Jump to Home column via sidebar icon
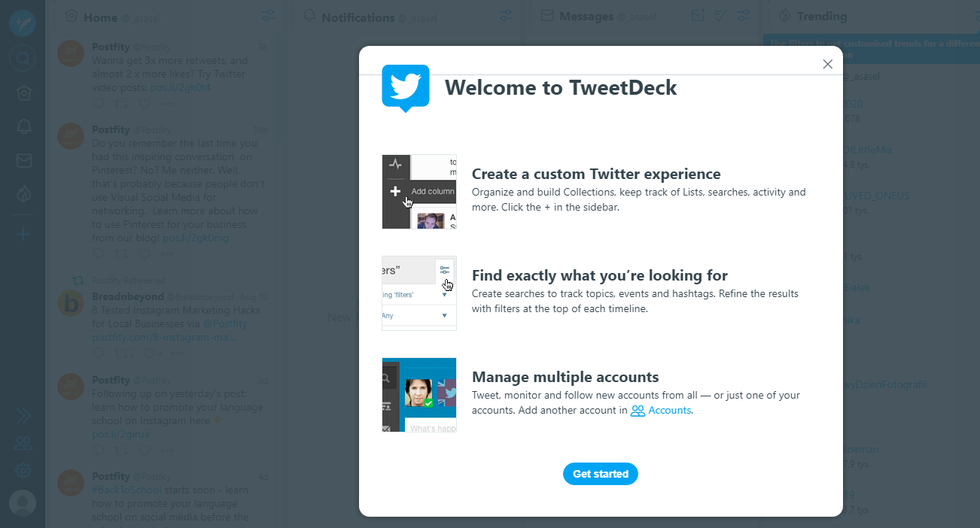The height and width of the screenshot is (528, 980). point(23,93)
